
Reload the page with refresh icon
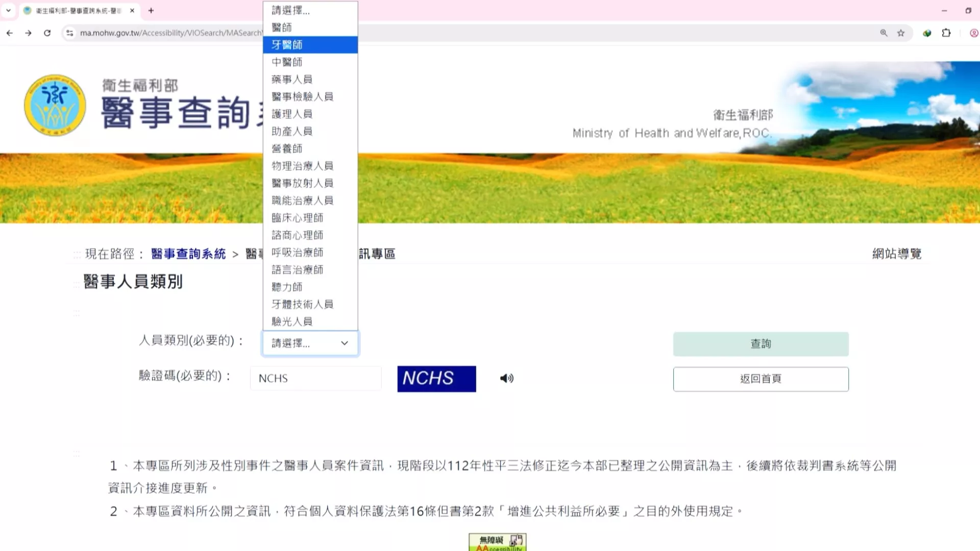47,33
